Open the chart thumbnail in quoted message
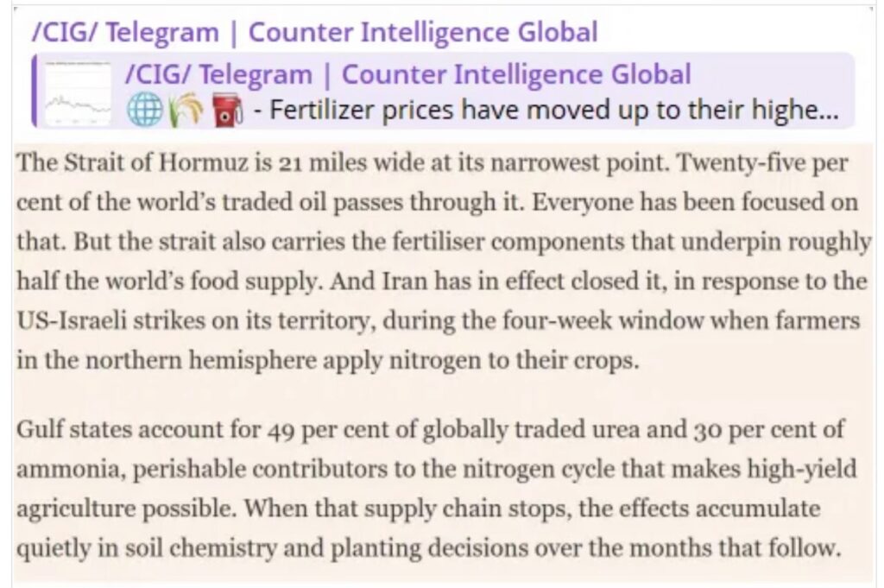884x588 pixels. pos(78,92)
